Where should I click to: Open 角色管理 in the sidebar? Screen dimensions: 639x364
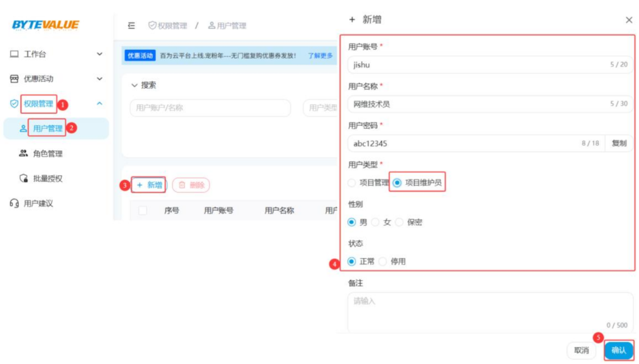(x=47, y=154)
